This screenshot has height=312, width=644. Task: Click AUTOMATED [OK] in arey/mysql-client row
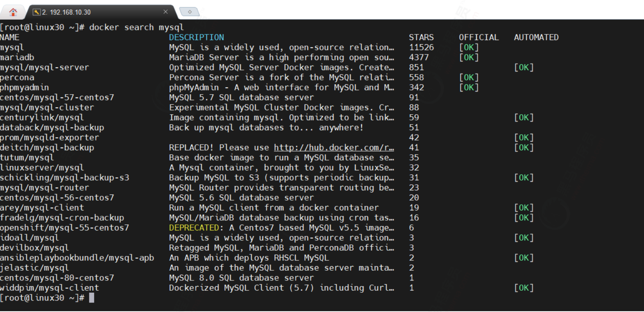(524, 208)
